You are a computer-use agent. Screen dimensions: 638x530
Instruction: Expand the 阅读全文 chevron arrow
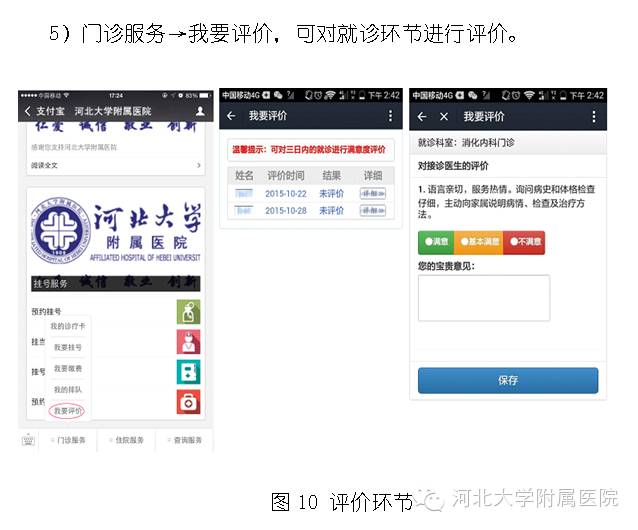click(x=199, y=165)
